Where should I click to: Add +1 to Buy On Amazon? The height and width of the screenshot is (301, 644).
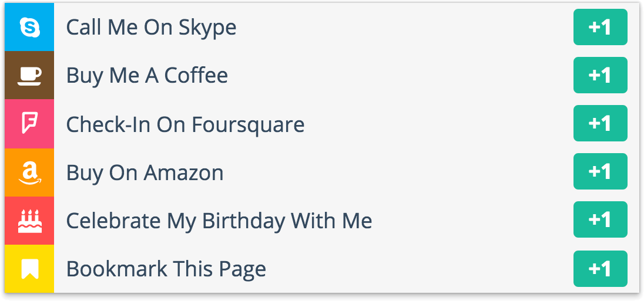pos(600,171)
